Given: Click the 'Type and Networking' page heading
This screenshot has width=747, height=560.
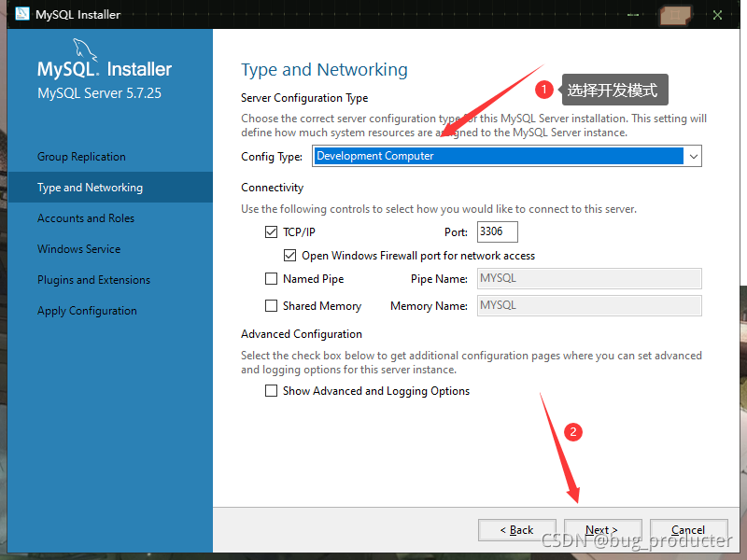Looking at the screenshot, I should coord(324,69).
